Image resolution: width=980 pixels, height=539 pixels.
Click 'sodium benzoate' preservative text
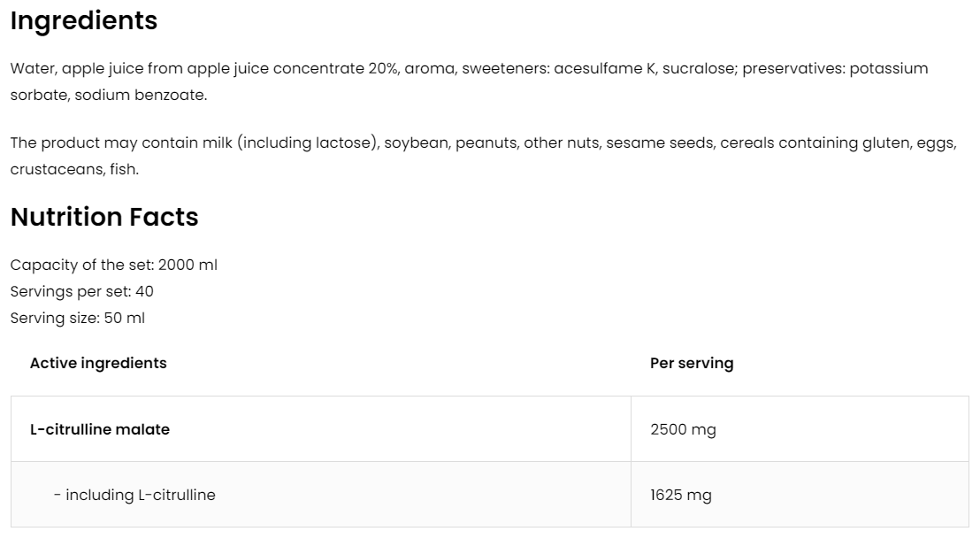pos(141,95)
